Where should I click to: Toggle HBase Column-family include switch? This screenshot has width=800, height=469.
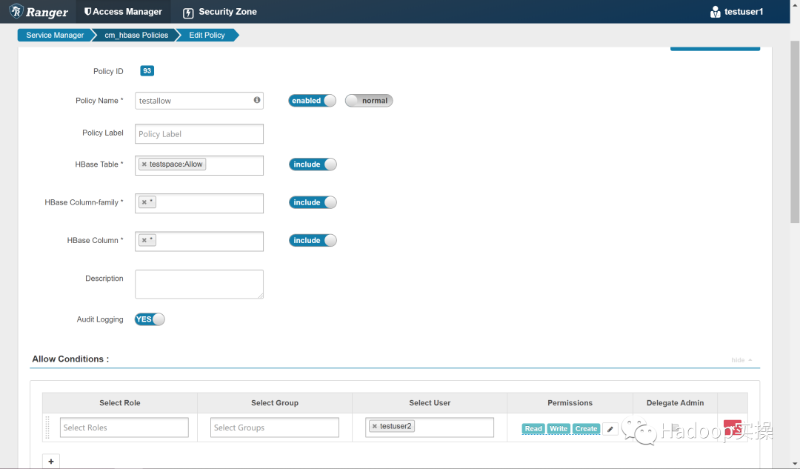313,202
